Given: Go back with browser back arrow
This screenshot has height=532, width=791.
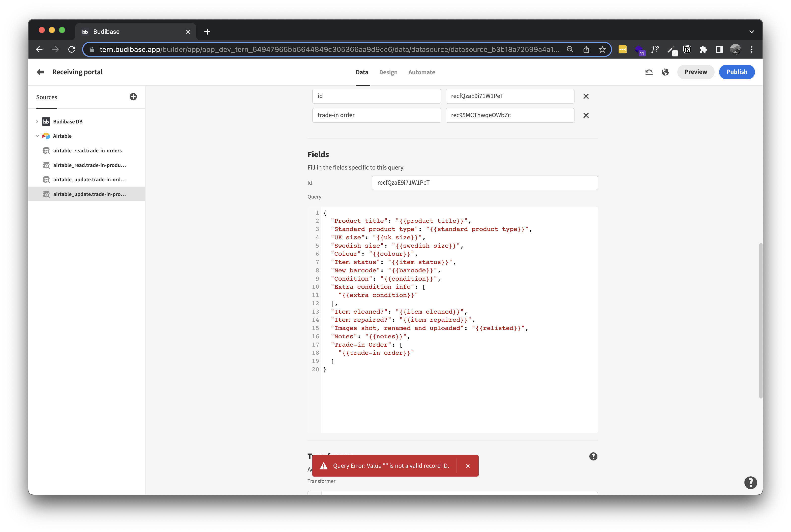Looking at the screenshot, I should pyautogui.click(x=39, y=50).
